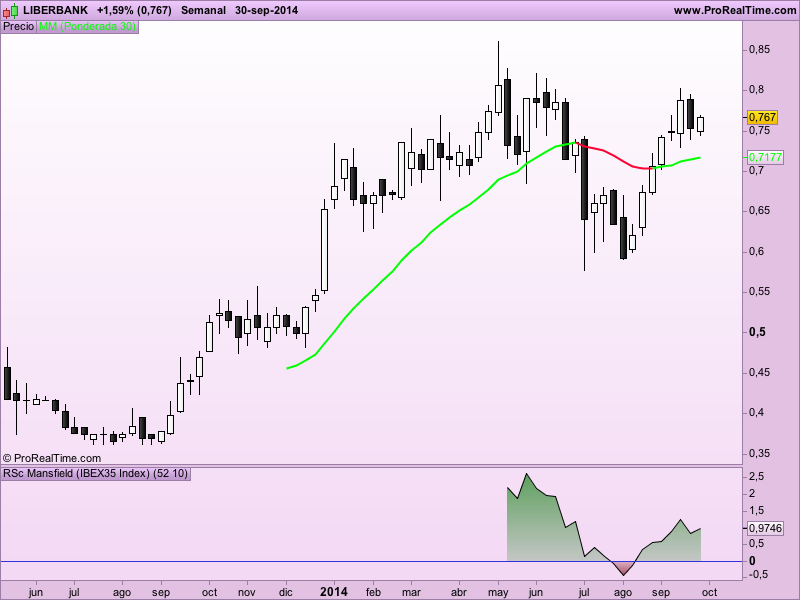Click the LIBERBANK ticker name
This screenshot has width=800, height=600.
click(x=56, y=10)
